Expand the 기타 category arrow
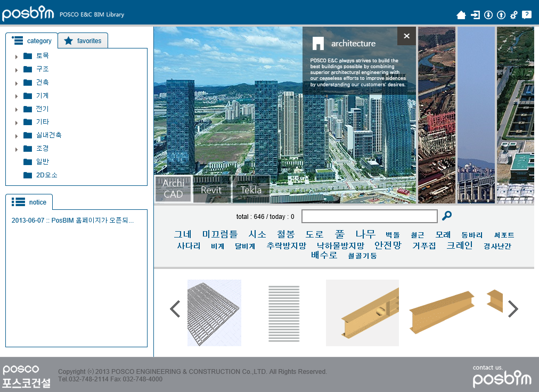Image resolution: width=539 pixels, height=392 pixels. click(x=16, y=123)
